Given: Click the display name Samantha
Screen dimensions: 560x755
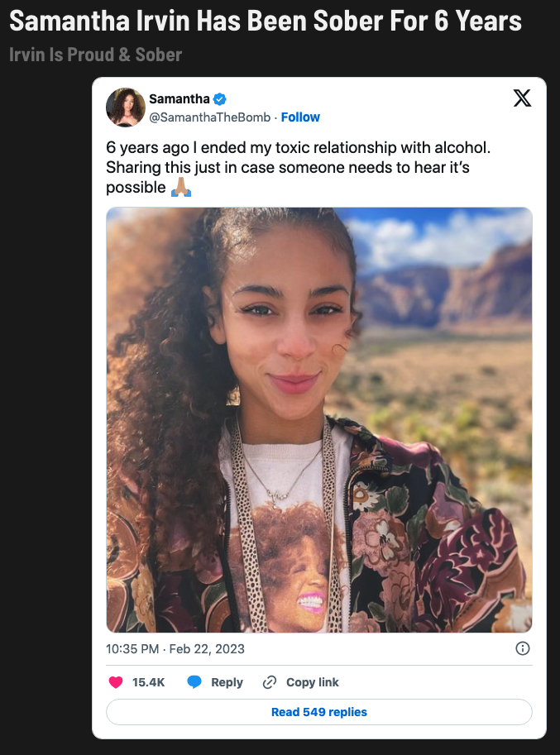Looking at the screenshot, I should [179, 99].
